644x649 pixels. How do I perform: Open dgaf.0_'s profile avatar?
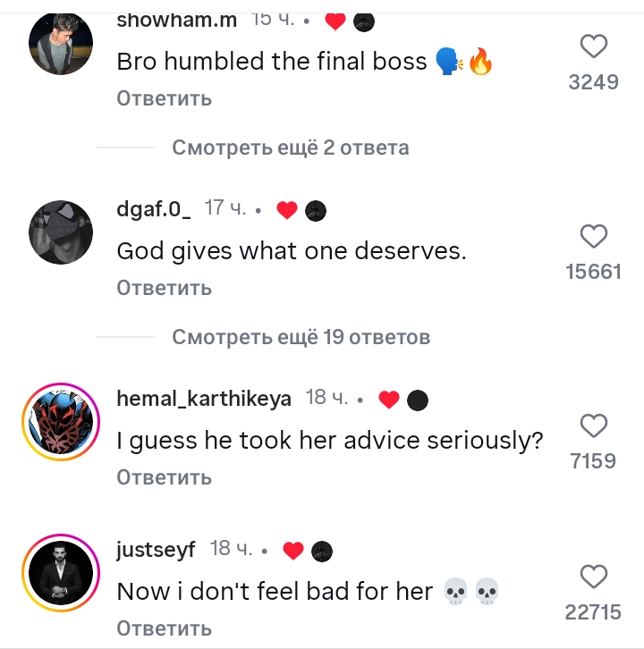coord(61,232)
